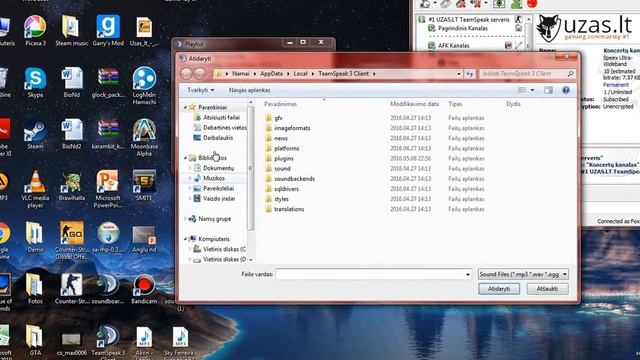Screen dimensions: 640x360
Task: Sort by the Pavadinimas column header
Action: 280,104
